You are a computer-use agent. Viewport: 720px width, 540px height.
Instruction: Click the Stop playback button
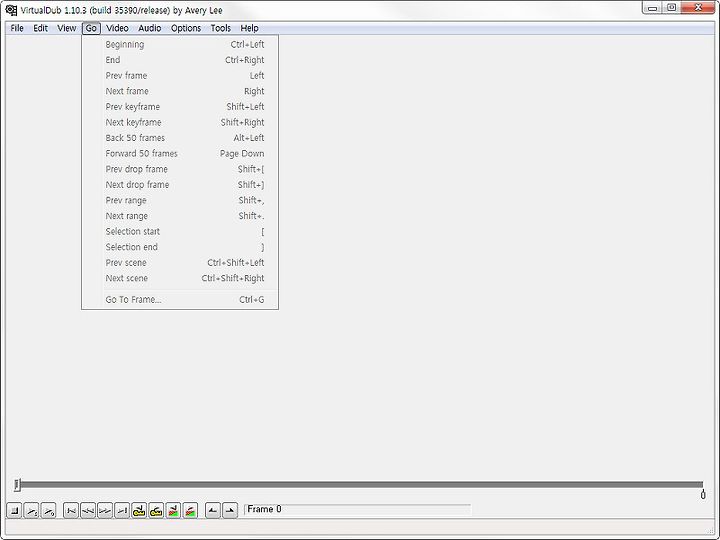(x=14, y=510)
